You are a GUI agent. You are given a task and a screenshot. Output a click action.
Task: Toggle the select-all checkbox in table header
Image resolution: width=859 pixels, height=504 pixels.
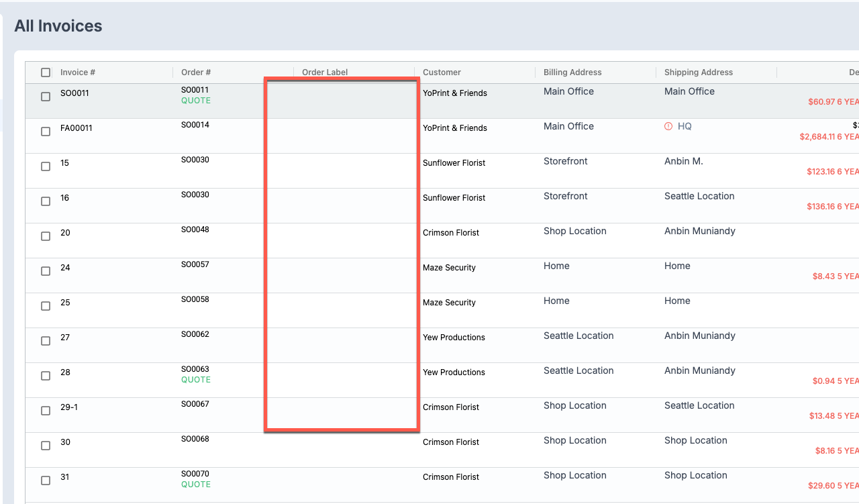(46, 72)
